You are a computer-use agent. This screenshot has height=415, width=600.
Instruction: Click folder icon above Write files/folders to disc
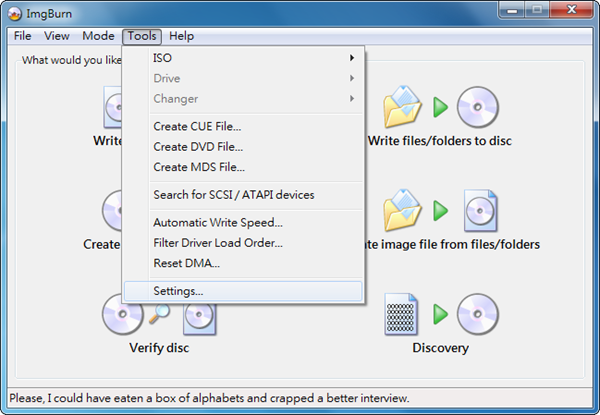click(x=402, y=107)
